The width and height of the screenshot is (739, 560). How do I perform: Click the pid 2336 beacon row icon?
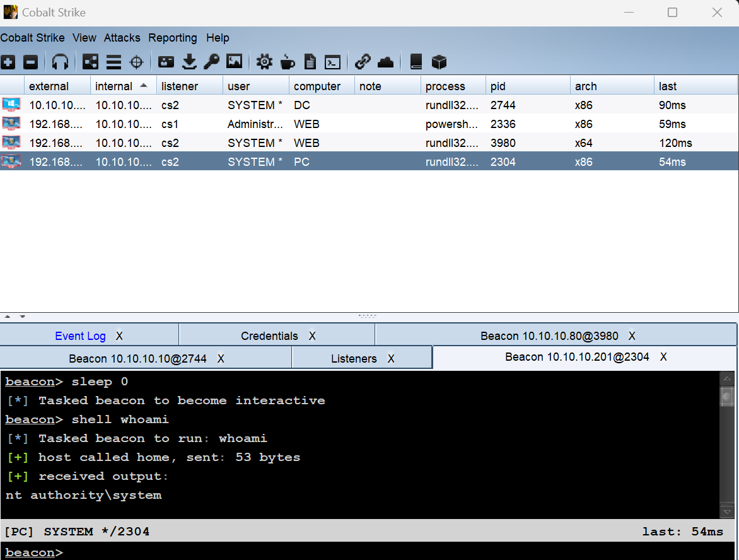point(11,124)
